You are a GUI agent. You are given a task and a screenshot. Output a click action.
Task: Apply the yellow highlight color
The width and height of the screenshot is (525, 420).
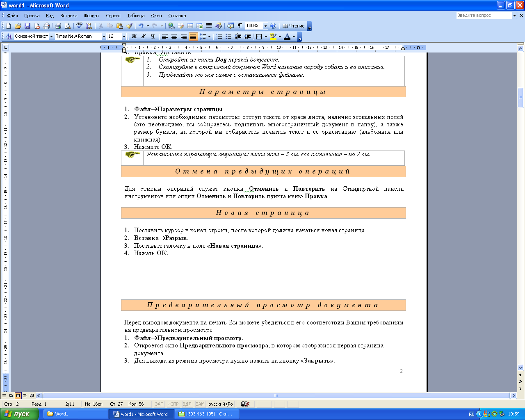point(273,37)
